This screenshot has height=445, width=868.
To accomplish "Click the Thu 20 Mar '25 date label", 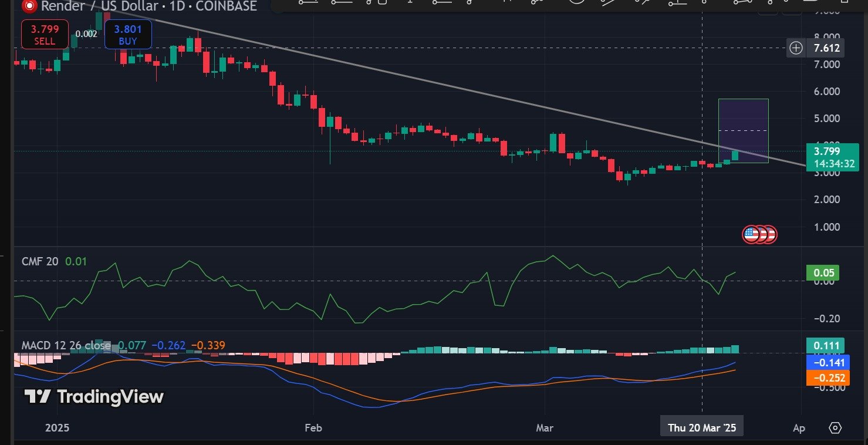I will (x=702, y=427).
